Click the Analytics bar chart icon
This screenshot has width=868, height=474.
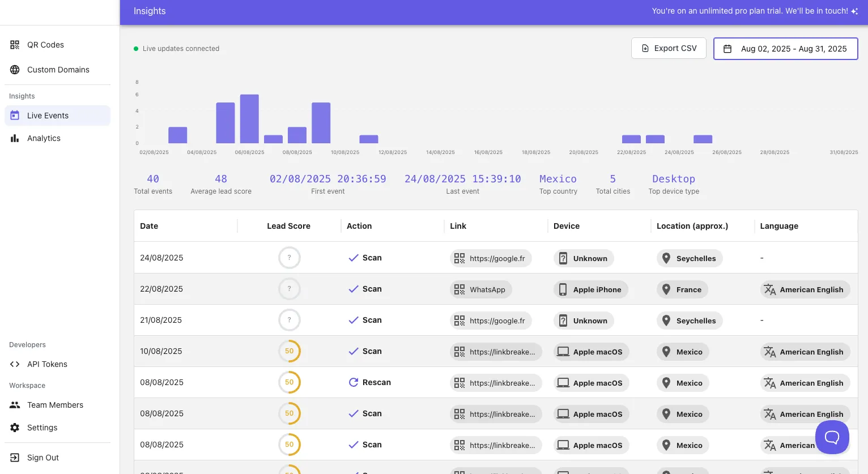pyautogui.click(x=15, y=138)
